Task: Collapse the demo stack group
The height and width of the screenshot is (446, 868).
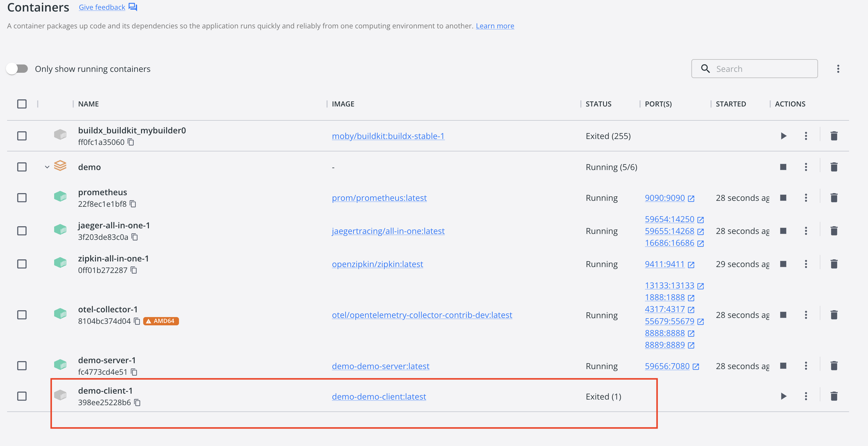Action: (47, 167)
